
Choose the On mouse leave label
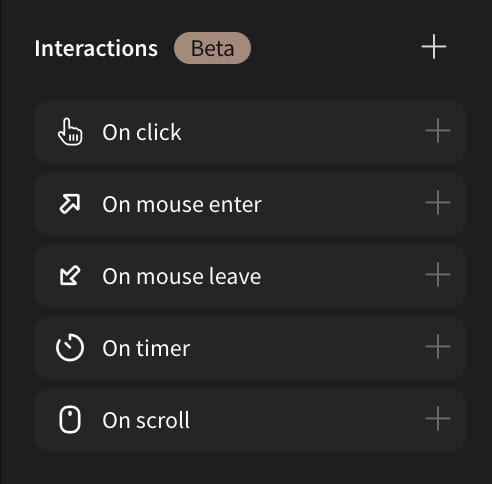pos(182,276)
